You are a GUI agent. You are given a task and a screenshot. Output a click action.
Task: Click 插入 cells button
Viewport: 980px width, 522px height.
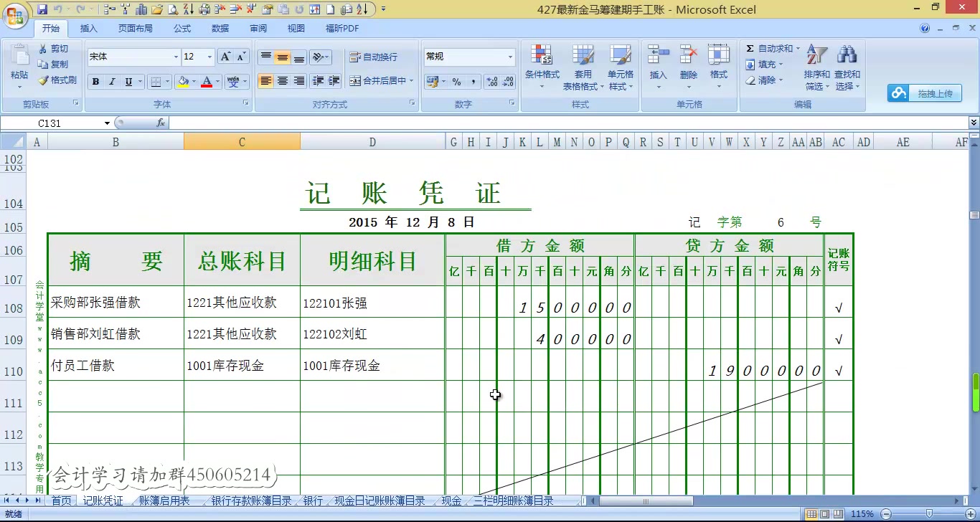(658, 67)
